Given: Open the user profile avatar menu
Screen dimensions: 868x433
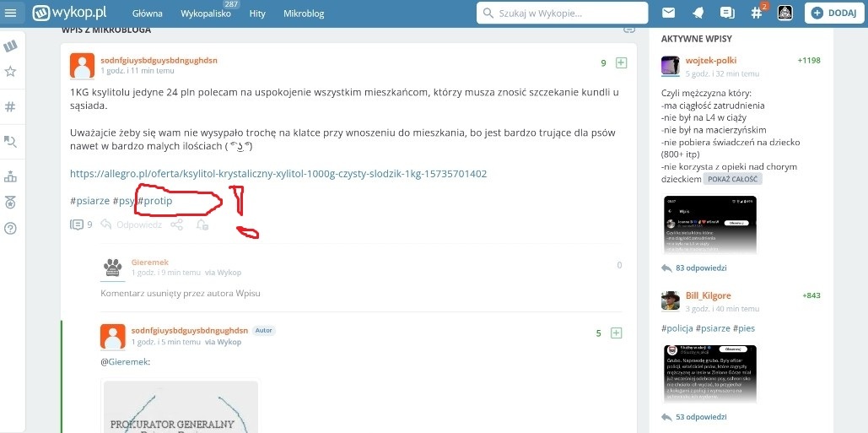Looking at the screenshot, I should click(x=784, y=13).
